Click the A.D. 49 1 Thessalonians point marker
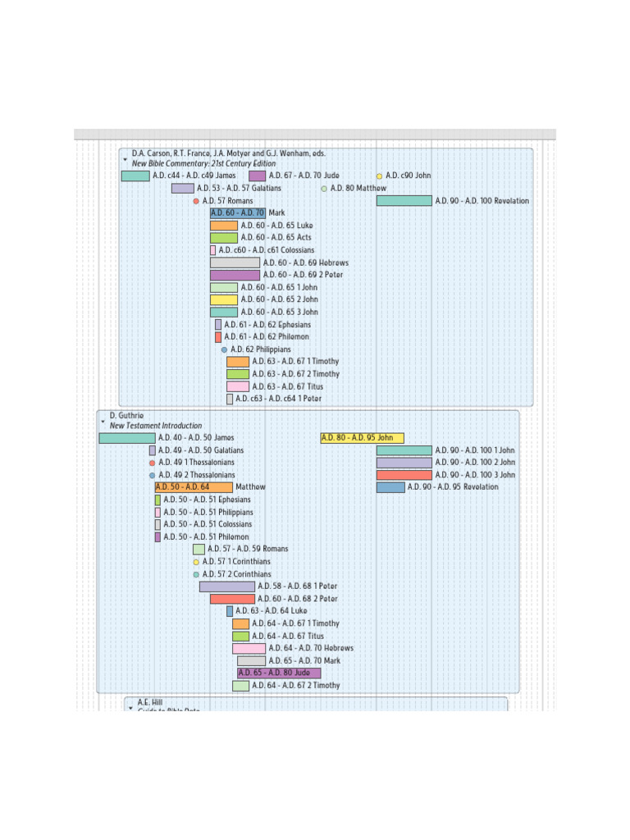630x840 pixels. [x=152, y=463]
